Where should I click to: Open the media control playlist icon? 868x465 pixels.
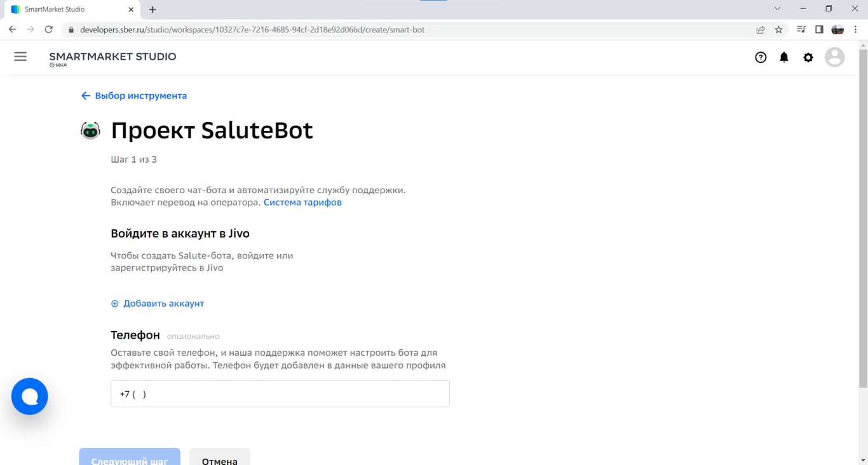tap(801, 29)
